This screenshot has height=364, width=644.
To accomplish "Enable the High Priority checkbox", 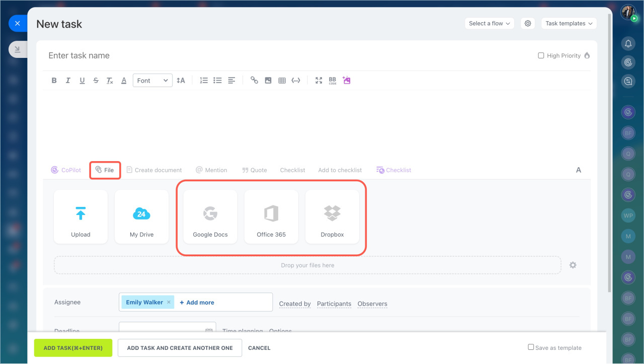I will [541, 56].
